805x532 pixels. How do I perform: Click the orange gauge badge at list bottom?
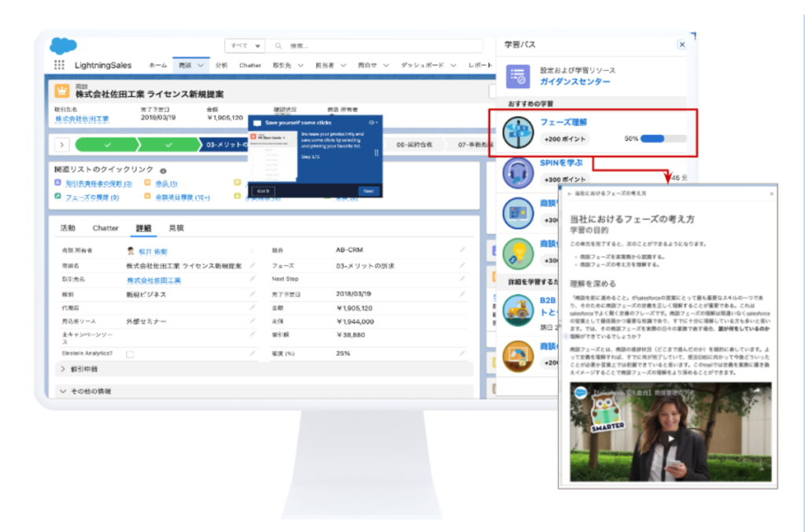click(518, 356)
